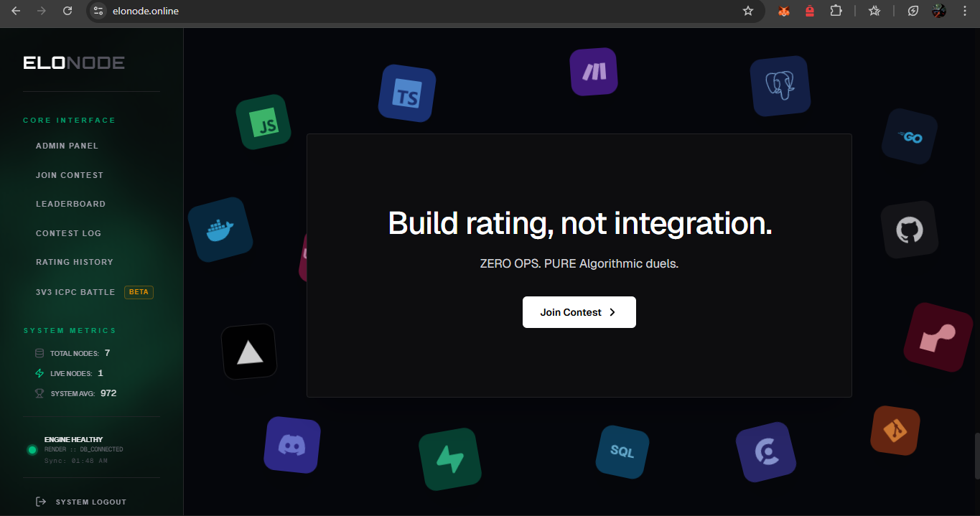Click the Total Nodes value 7

click(x=107, y=353)
